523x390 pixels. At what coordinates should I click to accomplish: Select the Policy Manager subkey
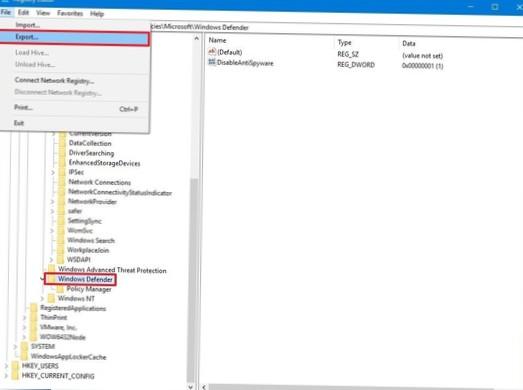click(x=89, y=289)
